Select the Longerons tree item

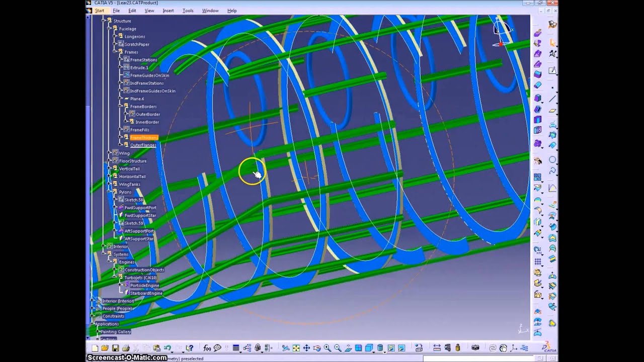pos(135,37)
